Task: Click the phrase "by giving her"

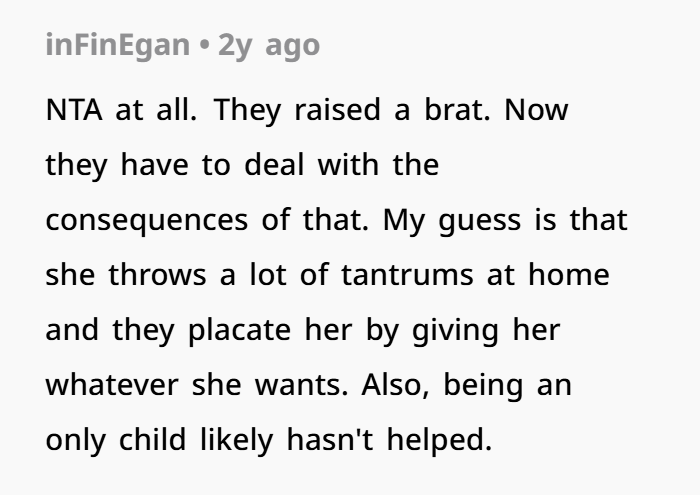Action: tap(463, 330)
